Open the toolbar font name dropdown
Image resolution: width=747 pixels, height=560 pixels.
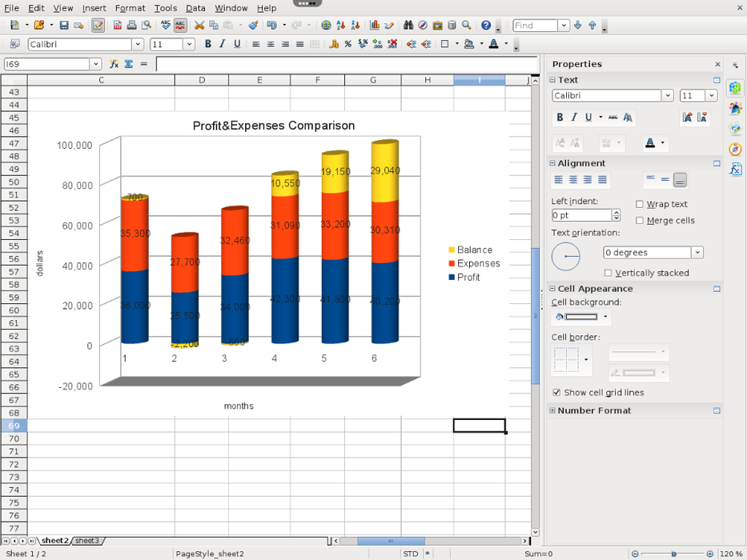click(x=138, y=45)
